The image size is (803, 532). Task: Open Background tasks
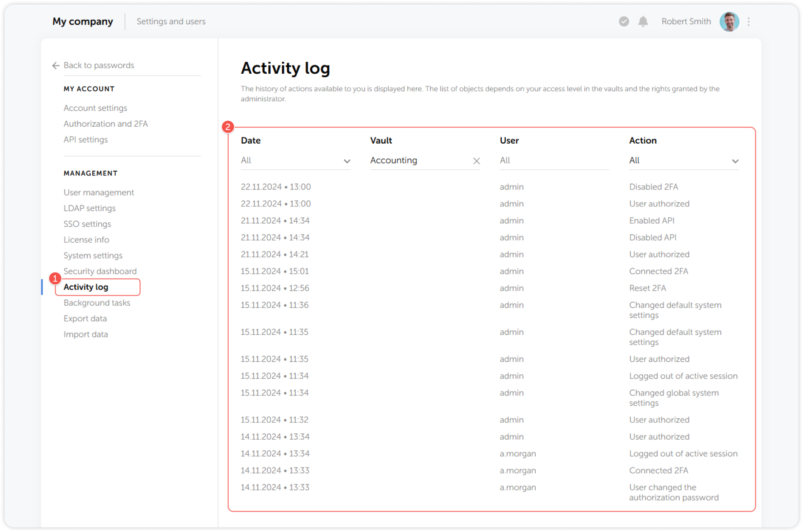[x=97, y=302]
